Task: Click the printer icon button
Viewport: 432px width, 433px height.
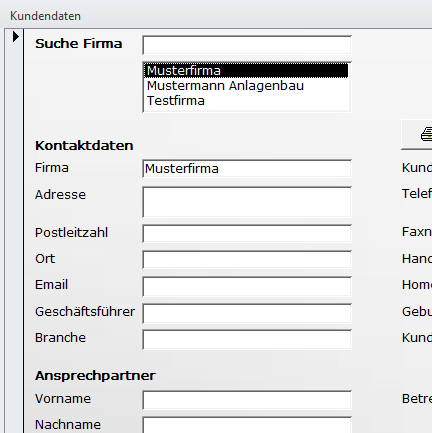Action: [417, 135]
